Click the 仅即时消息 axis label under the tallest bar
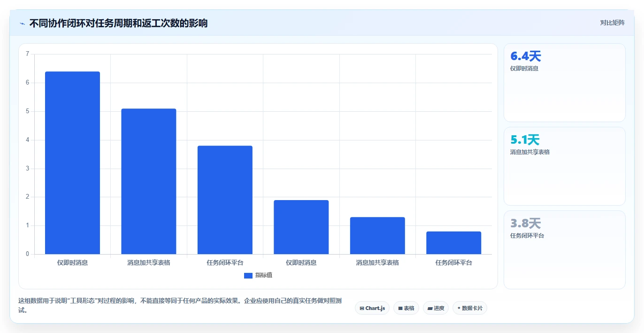 point(72,263)
